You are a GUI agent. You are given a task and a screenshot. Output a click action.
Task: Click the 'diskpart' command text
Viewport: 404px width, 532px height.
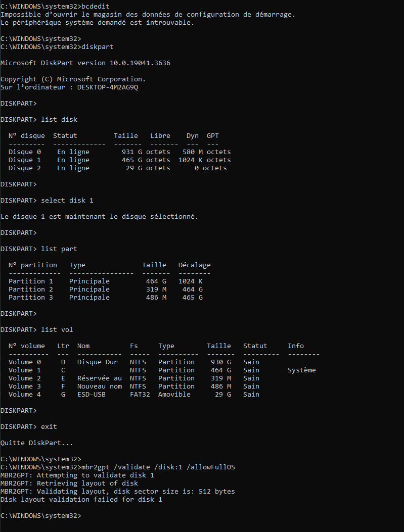(x=98, y=47)
